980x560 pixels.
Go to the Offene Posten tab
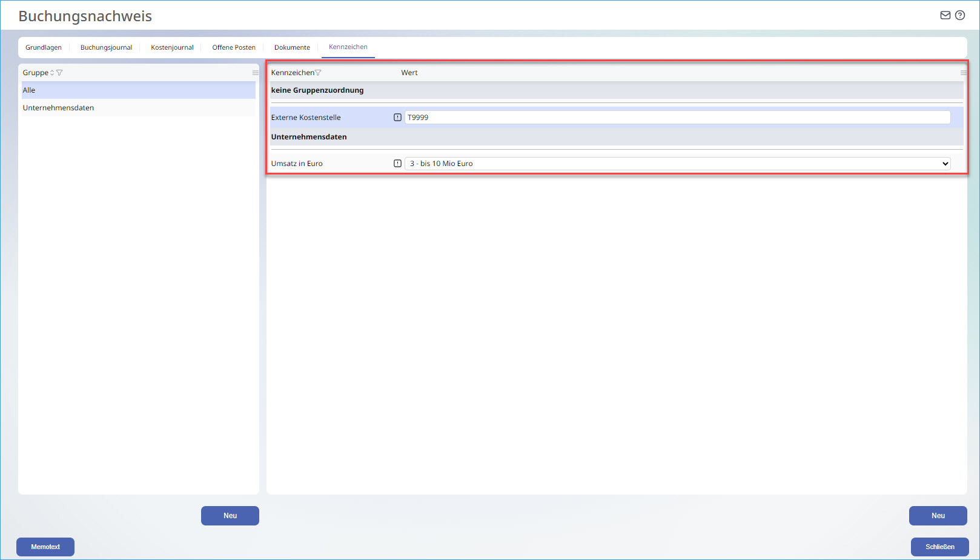point(234,47)
